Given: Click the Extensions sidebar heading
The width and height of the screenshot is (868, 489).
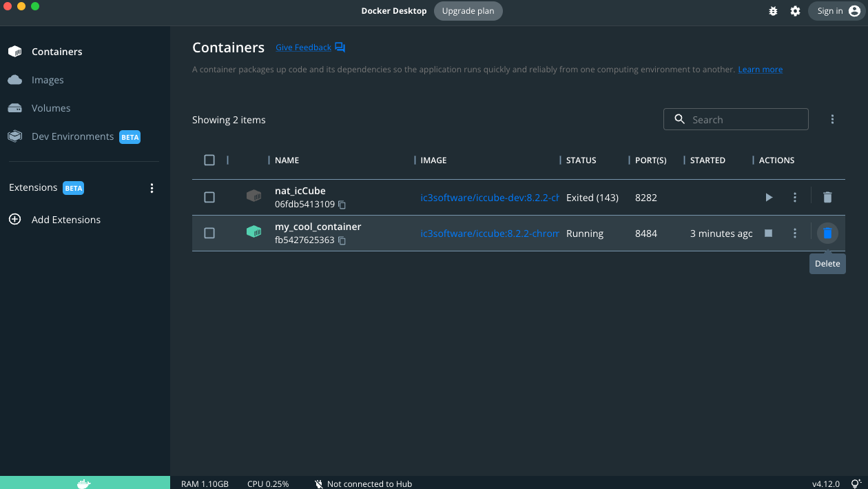Looking at the screenshot, I should [33, 187].
